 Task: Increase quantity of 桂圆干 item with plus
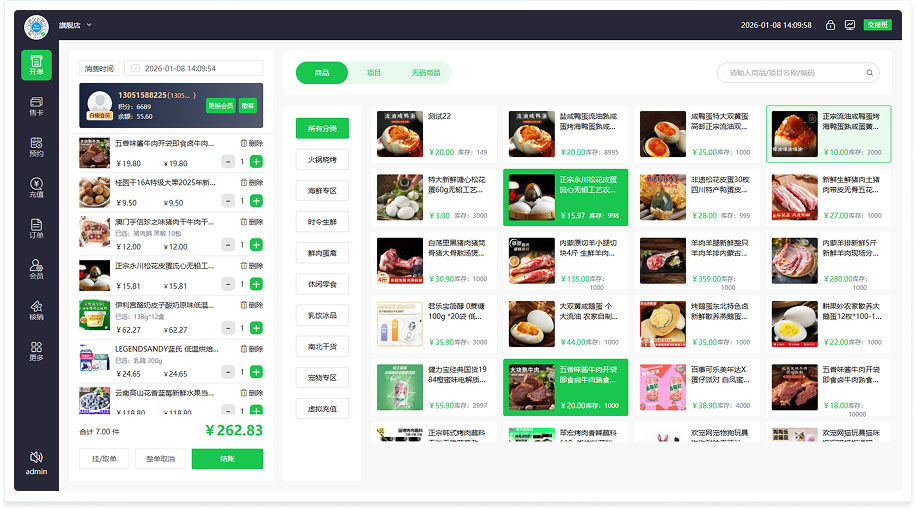tap(256, 204)
